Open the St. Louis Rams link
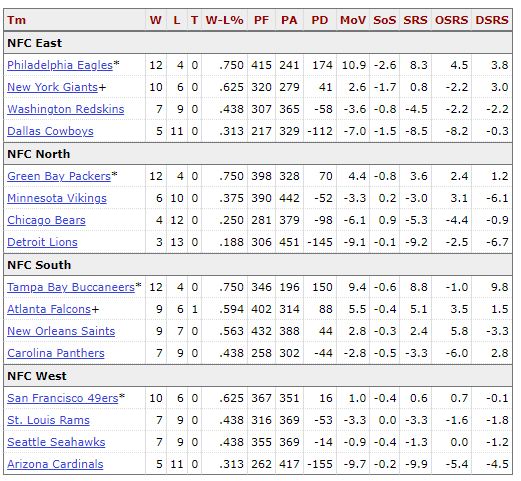 point(48,420)
